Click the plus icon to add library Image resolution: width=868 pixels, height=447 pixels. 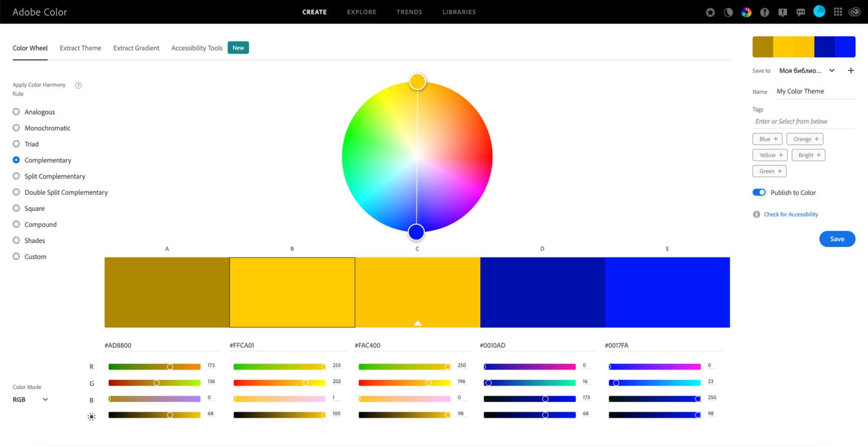(x=850, y=71)
